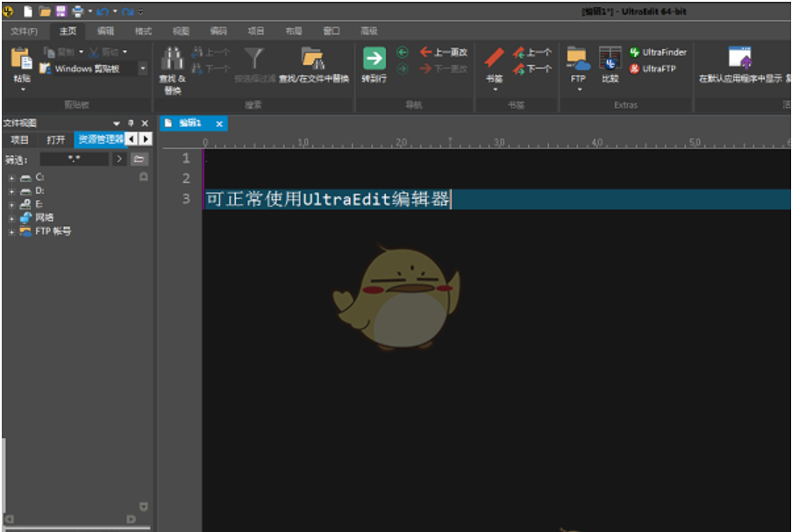Click the 粘贴 Paste clipboard icon
The height and width of the screenshot is (532, 792).
coord(22,58)
